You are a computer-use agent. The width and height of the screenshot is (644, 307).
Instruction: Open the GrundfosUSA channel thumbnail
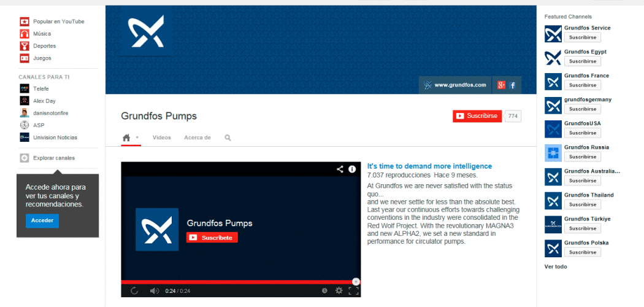tap(553, 129)
